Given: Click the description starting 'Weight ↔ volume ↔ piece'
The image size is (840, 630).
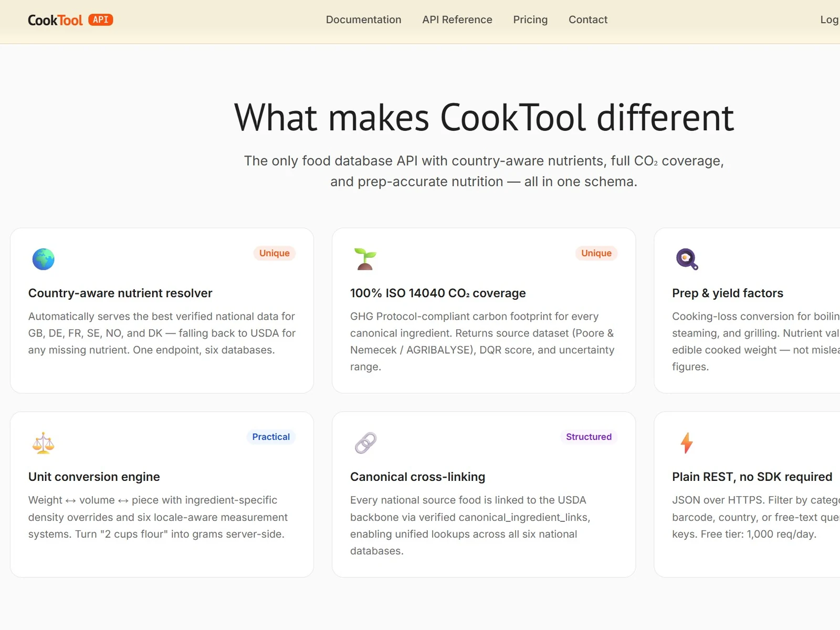Looking at the screenshot, I should pyautogui.click(x=157, y=517).
